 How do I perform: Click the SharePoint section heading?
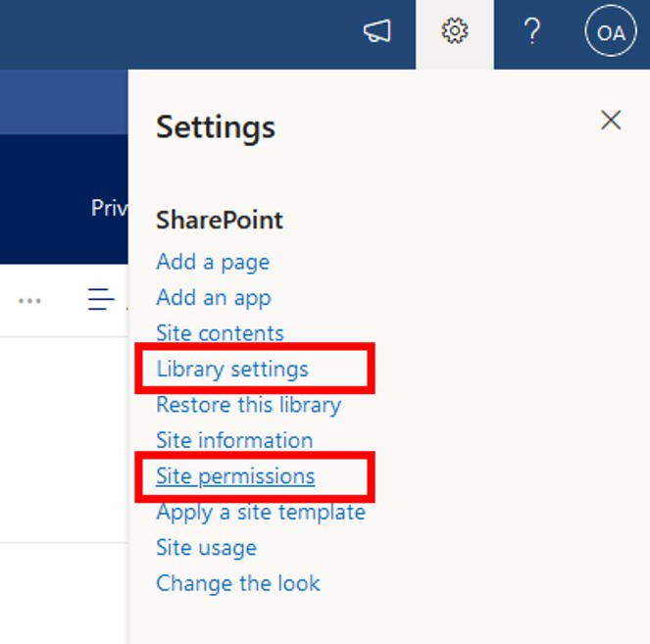(220, 220)
